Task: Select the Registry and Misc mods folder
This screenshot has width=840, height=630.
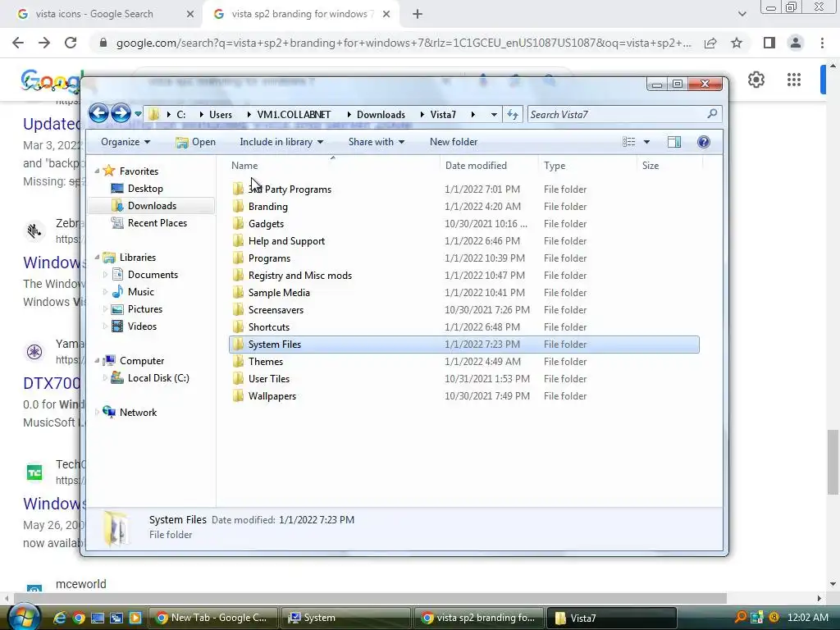Action: 464,275
